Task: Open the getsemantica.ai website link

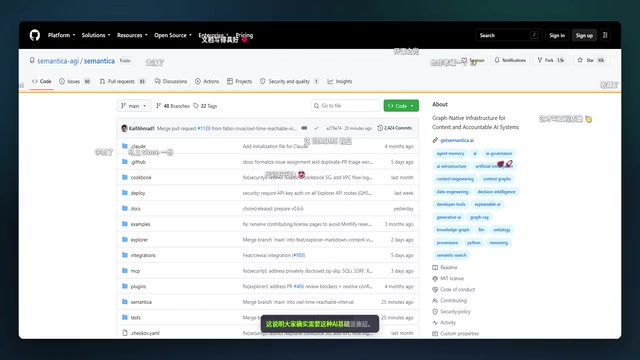Action: [457, 140]
